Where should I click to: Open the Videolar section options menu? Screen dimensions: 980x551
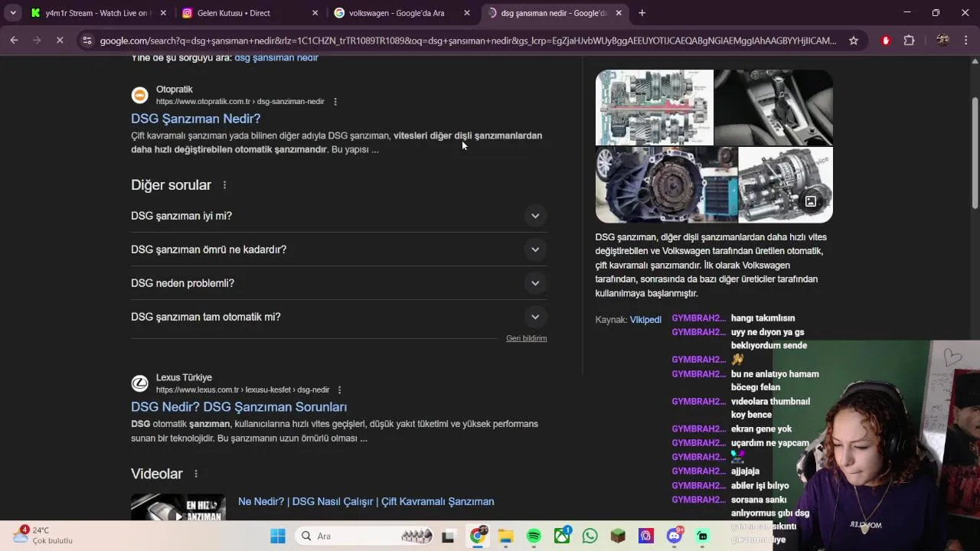click(196, 474)
